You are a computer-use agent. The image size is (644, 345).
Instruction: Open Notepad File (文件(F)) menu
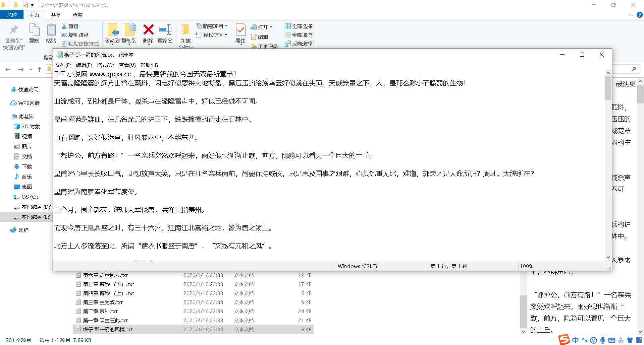point(63,65)
